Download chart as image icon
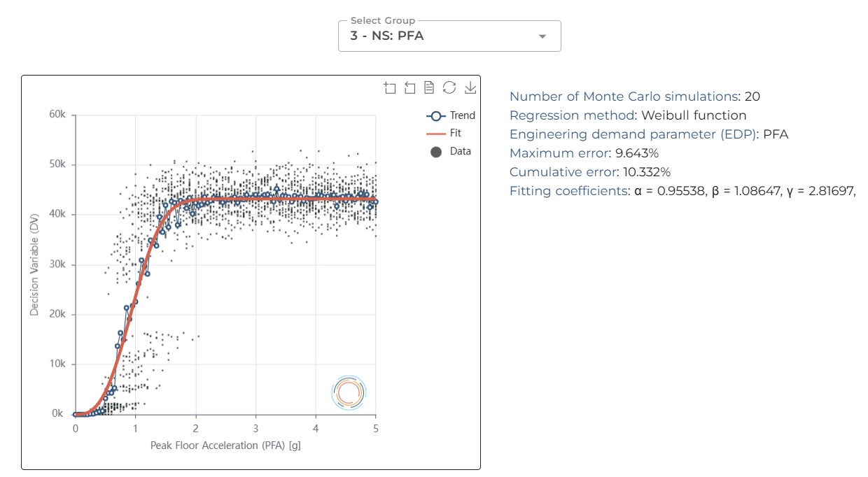Screen dimensions: 868x477 [x=470, y=87]
